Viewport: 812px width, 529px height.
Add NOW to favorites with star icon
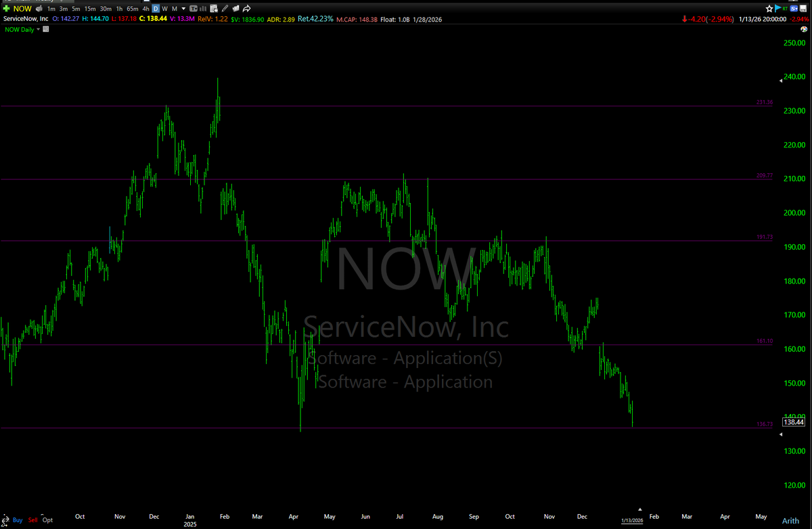tap(769, 9)
